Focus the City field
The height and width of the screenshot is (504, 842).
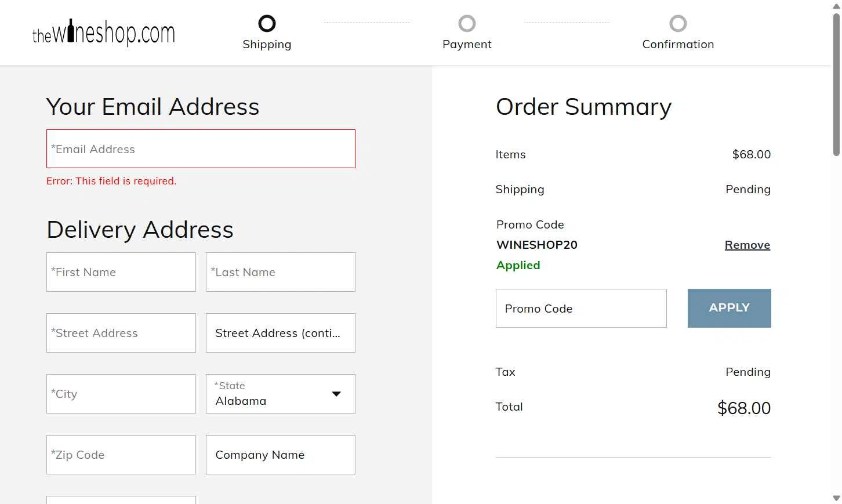[x=121, y=394]
